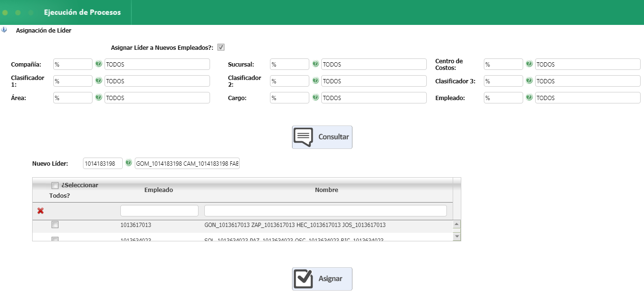Open the Empleado filter lookup icon

tap(529, 97)
